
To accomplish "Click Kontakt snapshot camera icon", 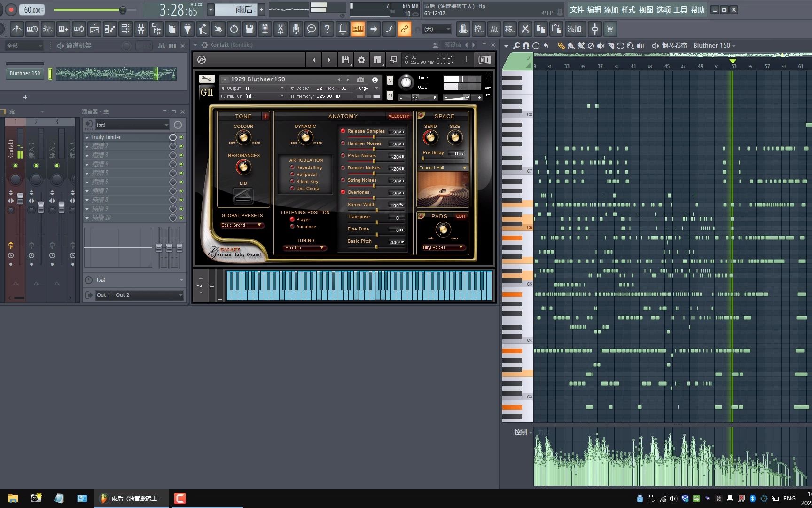I will (x=360, y=79).
